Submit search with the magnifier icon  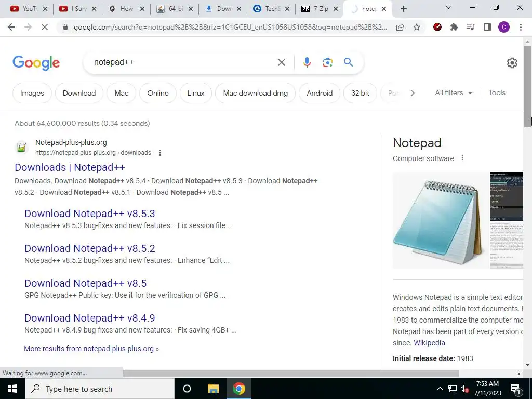pyautogui.click(x=348, y=62)
